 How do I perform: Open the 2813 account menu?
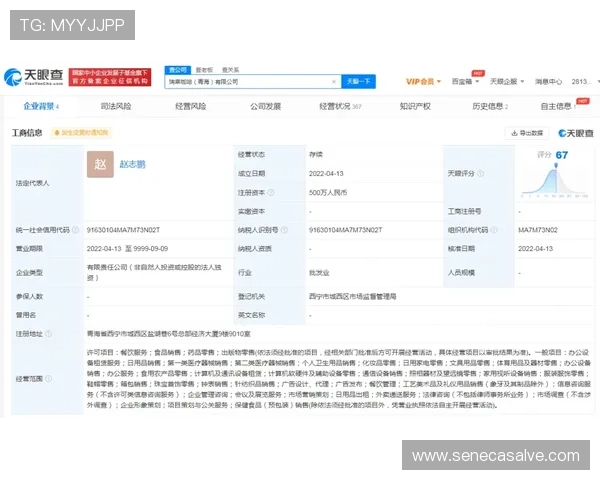[584, 82]
